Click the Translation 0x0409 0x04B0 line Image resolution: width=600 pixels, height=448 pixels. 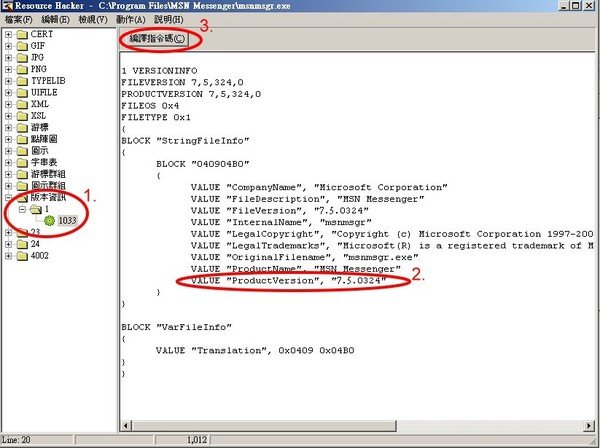[x=255, y=351]
